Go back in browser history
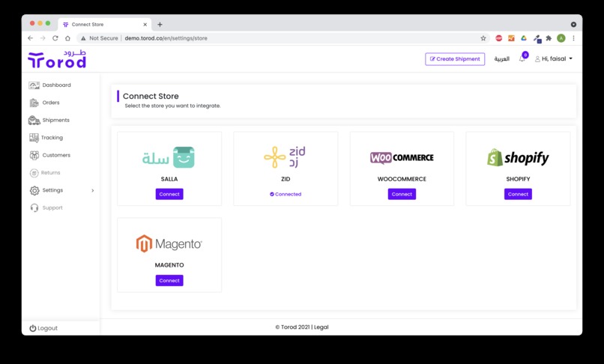The width and height of the screenshot is (604, 364). pos(31,38)
